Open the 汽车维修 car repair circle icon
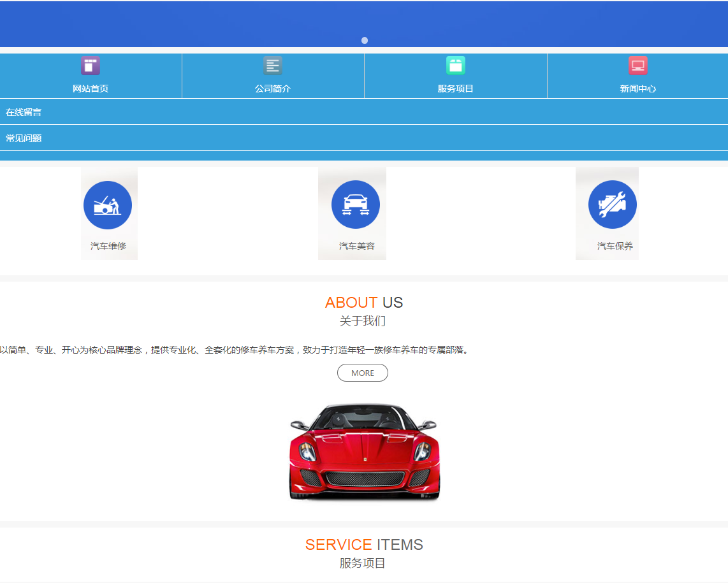The width and height of the screenshot is (728, 583). (108, 205)
